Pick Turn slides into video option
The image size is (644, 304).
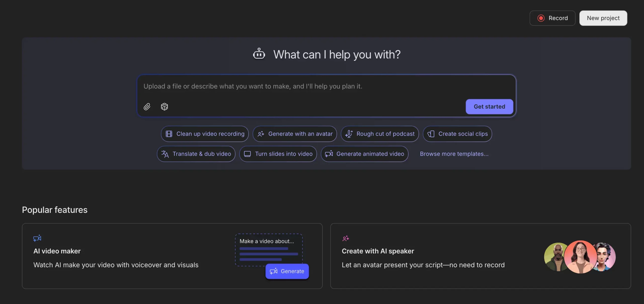tap(278, 154)
